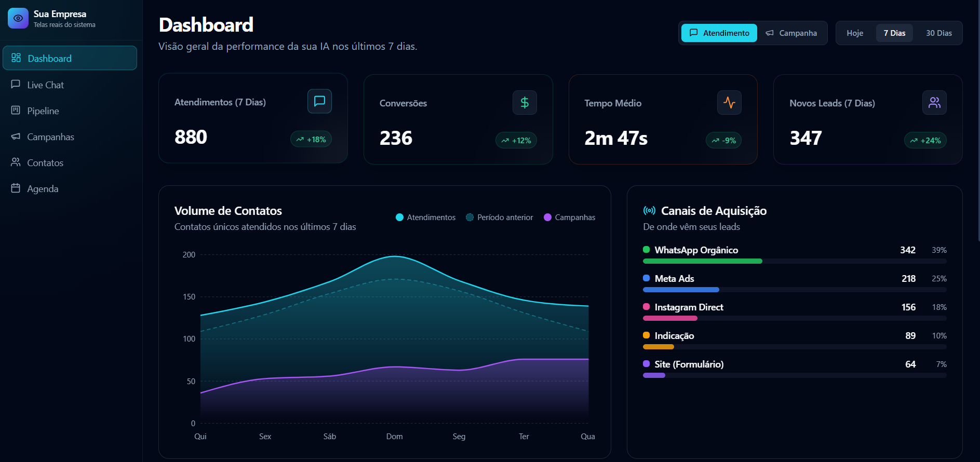Navigate to Contatos in the sidebar

click(x=70, y=162)
